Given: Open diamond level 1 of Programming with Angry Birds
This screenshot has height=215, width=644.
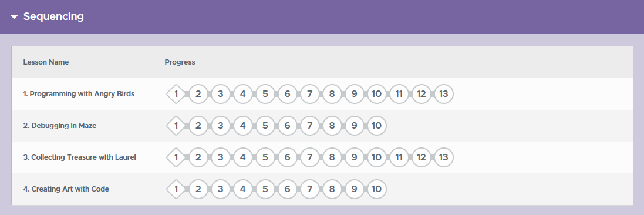Looking at the screenshot, I should 176,94.
